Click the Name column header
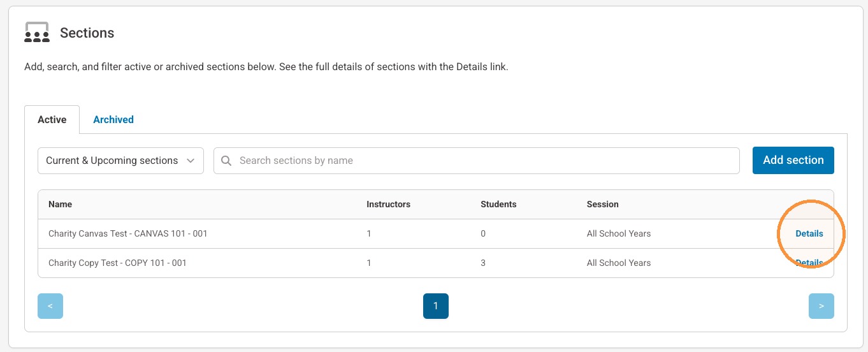Image resolution: width=868 pixels, height=352 pixels. (x=61, y=204)
